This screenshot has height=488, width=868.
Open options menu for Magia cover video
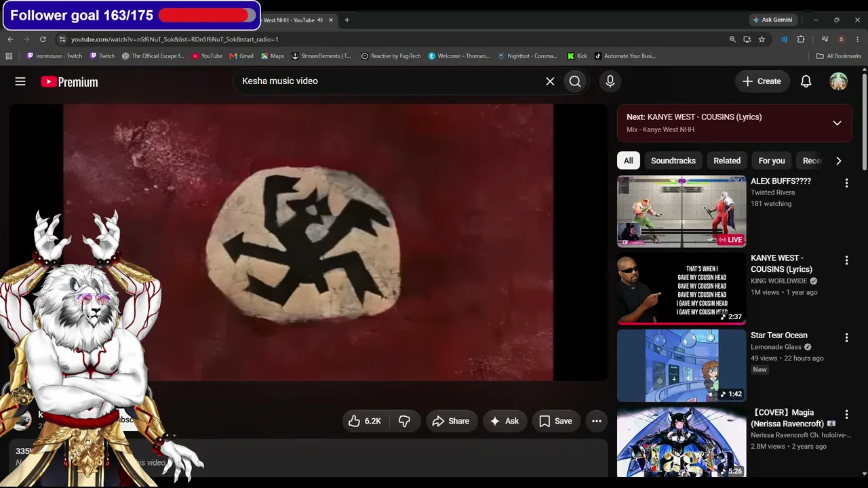click(846, 414)
